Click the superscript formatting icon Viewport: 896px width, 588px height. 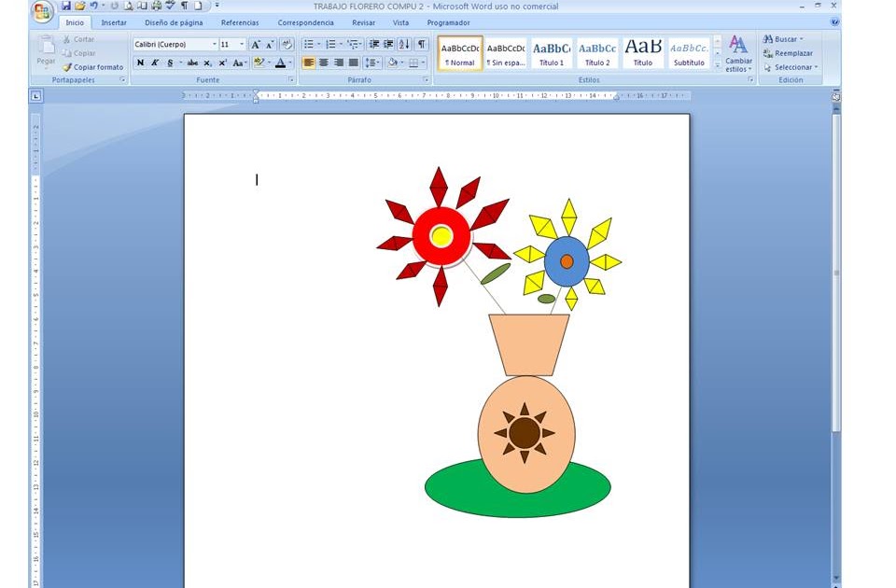click(x=222, y=63)
